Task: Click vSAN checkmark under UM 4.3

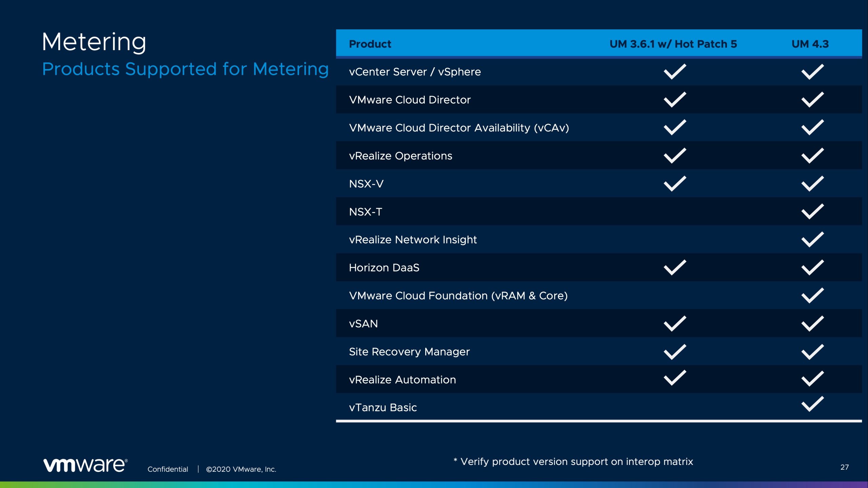Action: tap(812, 323)
